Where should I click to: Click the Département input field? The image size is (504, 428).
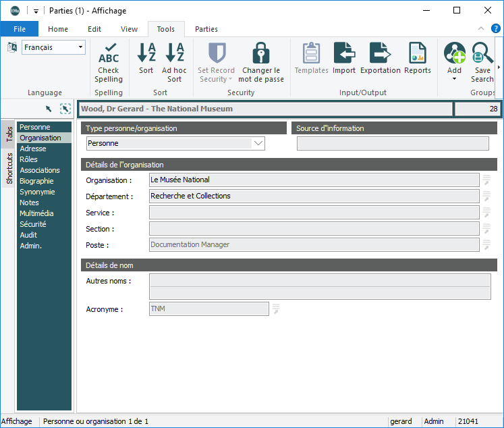click(314, 196)
